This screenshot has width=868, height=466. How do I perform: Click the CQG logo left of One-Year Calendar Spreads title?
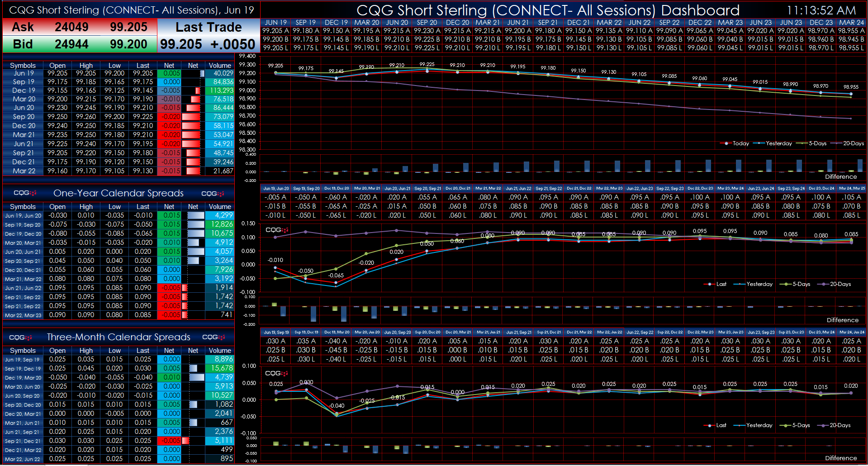tap(24, 193)
